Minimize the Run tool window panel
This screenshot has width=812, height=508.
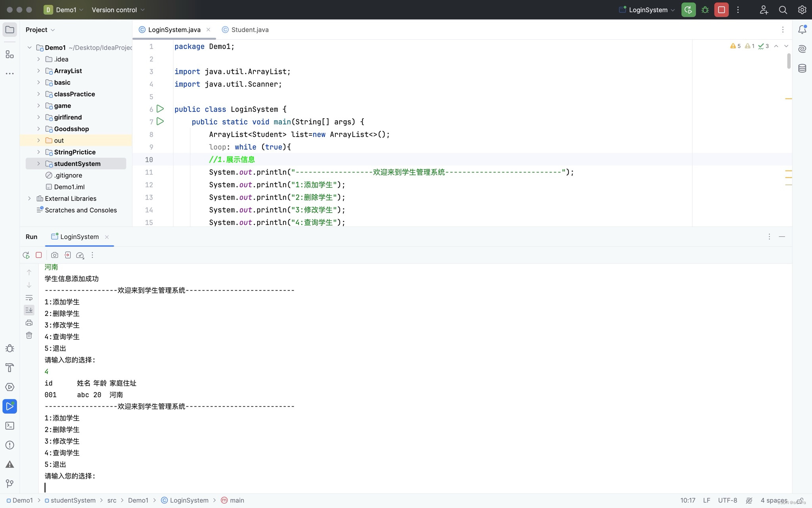click(x=782, y=237)
